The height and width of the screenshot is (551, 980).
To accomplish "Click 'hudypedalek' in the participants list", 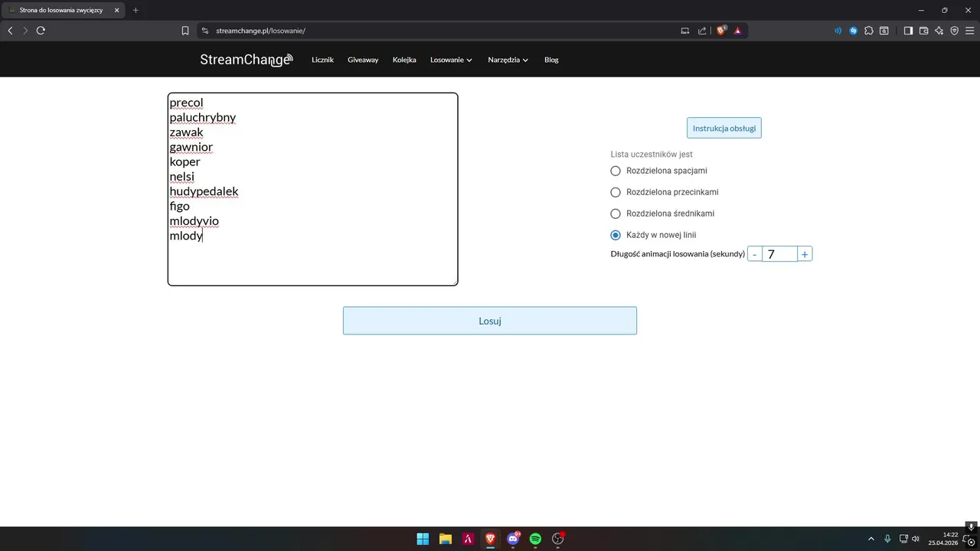I will (x=204, y=191).
